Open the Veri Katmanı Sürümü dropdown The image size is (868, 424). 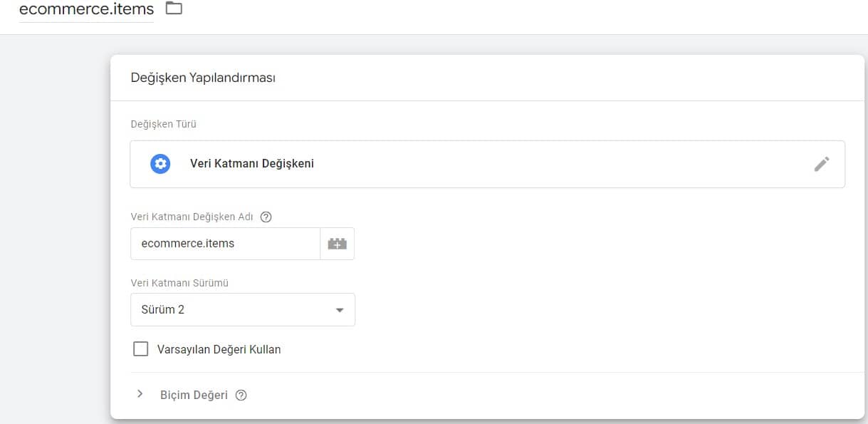pyautogui.click(x=243, y=310)
